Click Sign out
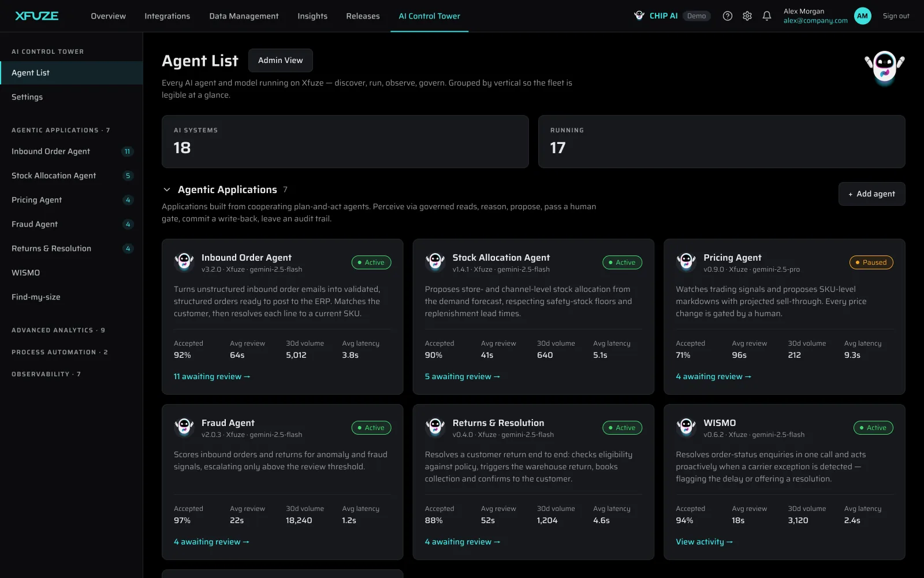The image size is (924, 578). tap(896, 16)
